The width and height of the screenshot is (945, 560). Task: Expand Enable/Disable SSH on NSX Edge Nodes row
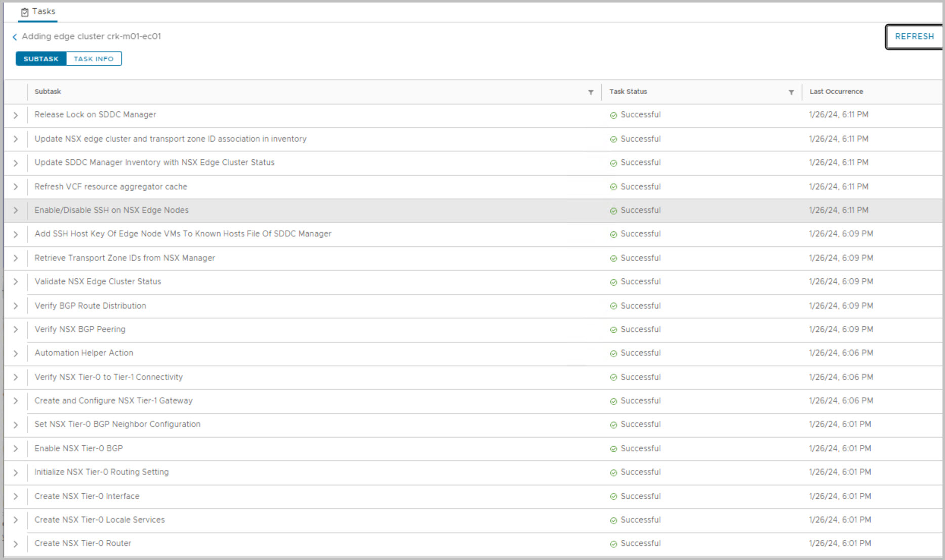pos(16,210)
